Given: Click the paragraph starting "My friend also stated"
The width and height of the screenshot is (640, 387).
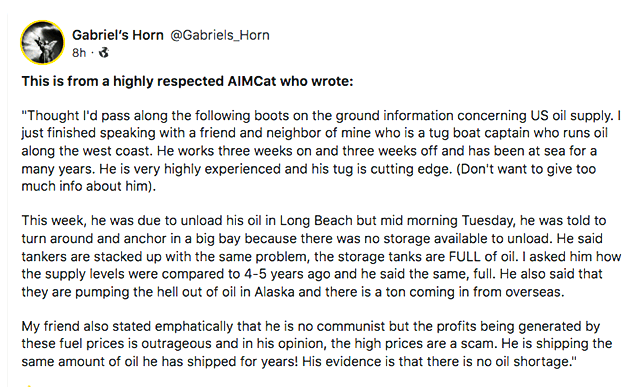Looking at the screenshot, I should pyautogui.click(x=317, y=344).
